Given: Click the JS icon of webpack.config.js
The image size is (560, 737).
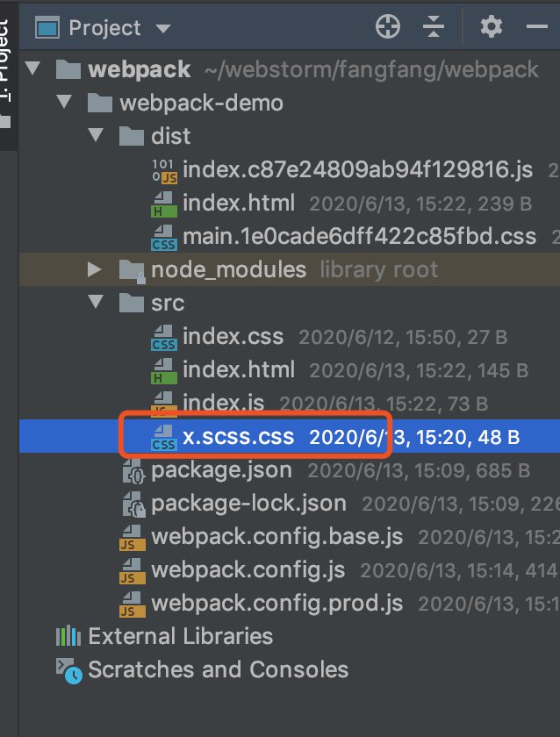Looking at the screenshot, I should point(133,569).
